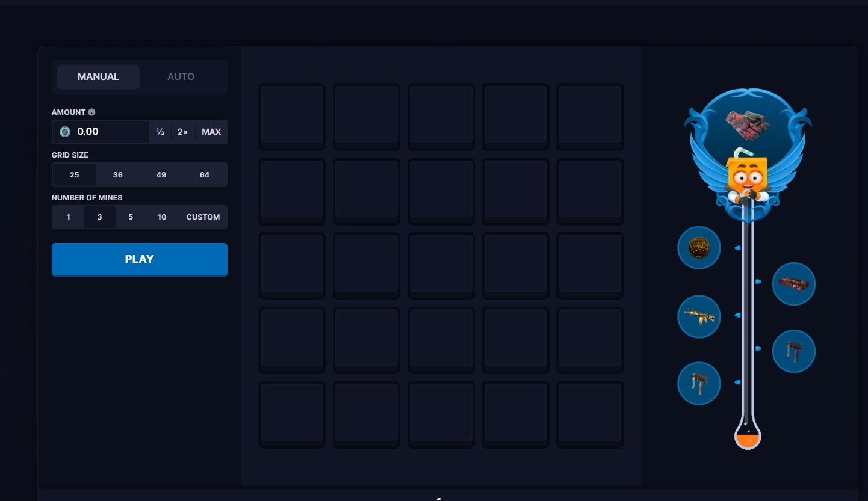Click the gold rifle skin reward icon

coord(699,316)
